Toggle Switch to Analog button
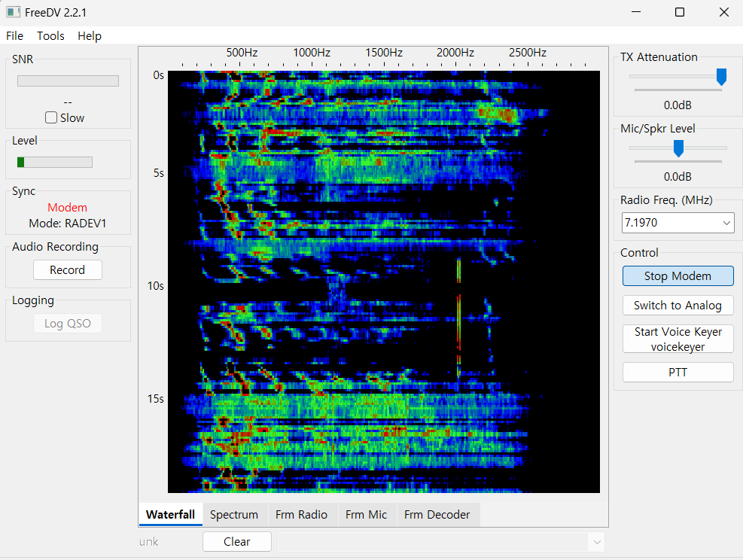 [678, 306]
